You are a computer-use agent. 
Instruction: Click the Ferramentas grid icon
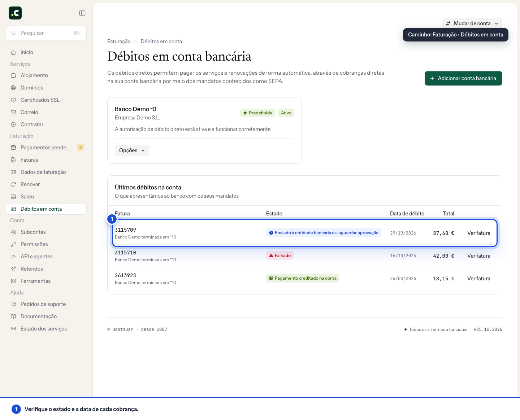point(13,281)
